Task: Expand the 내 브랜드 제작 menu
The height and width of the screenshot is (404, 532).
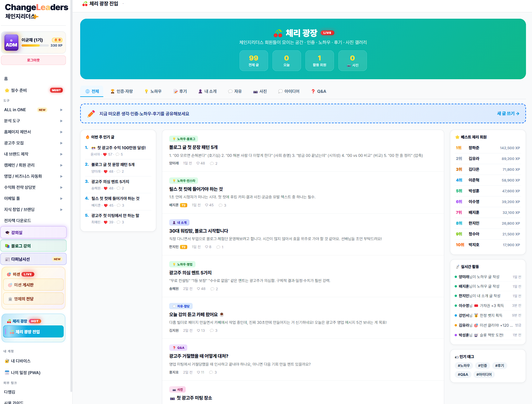Action: click(33, 154)
